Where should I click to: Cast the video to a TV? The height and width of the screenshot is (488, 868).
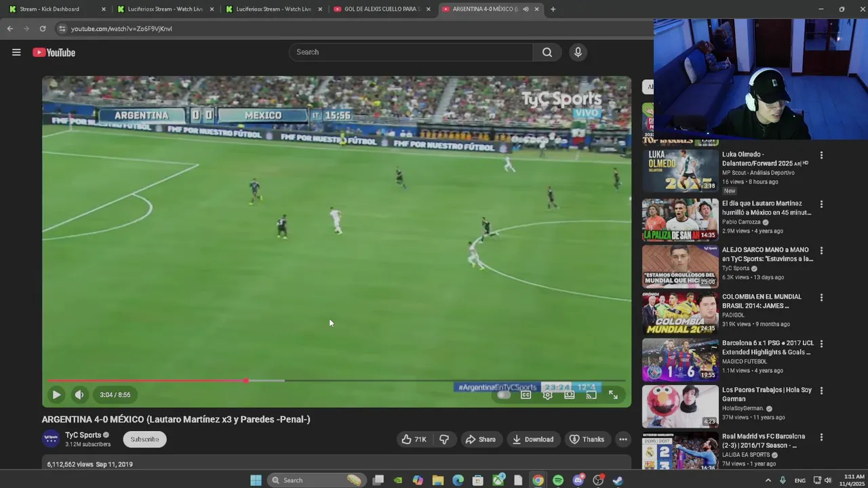click(x=591, y=394)
